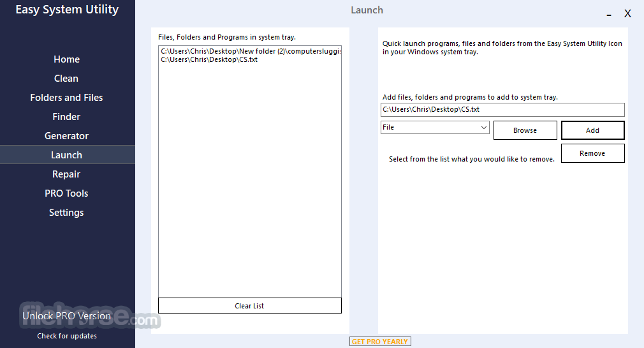This screenshot has height=348, width=644.
Task: Expand the File type dropdown
Action: click(x=434, y=128)
